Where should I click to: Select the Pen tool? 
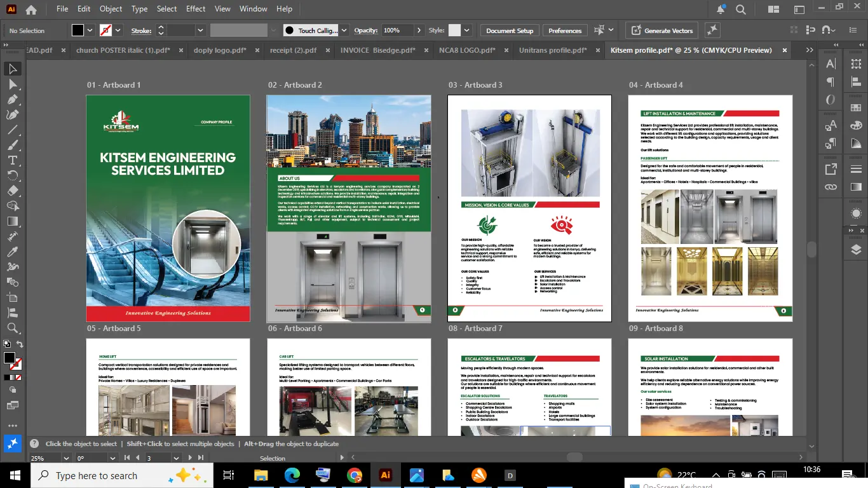pyautogui.click(x=12, y=99)
